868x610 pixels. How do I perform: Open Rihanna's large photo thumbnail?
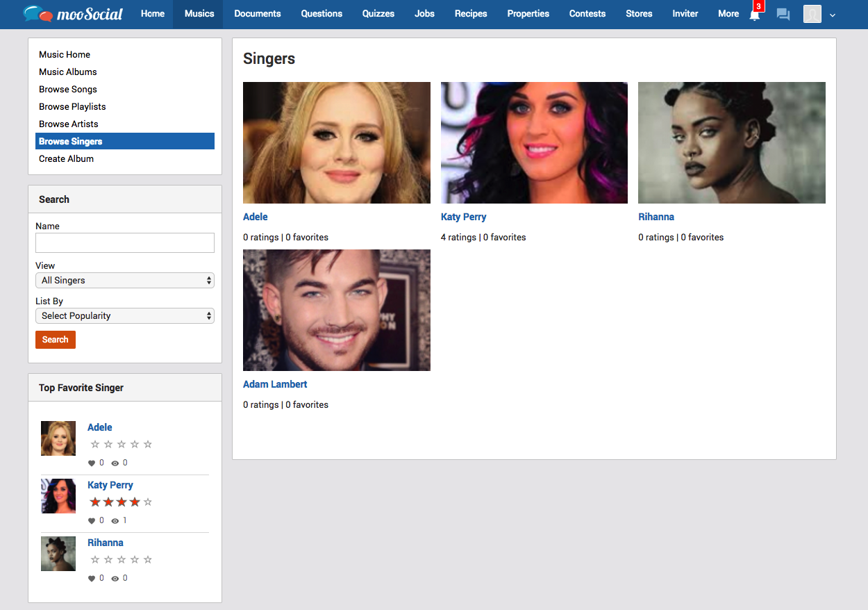click(732, 142)
